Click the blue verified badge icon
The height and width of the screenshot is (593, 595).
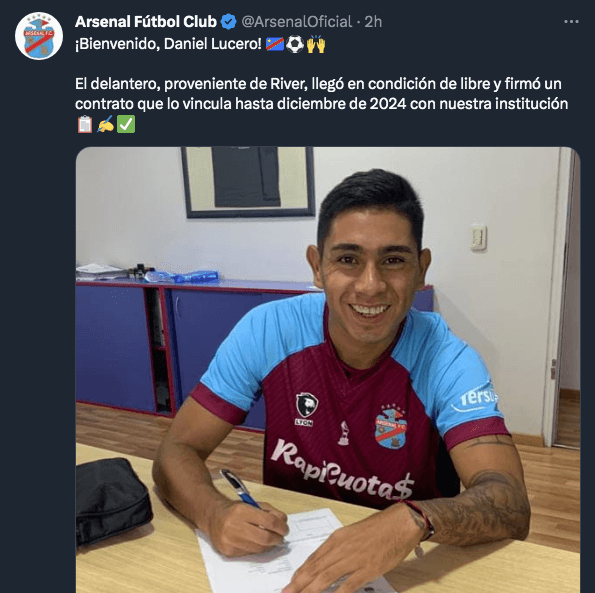(x=229, y=22)
